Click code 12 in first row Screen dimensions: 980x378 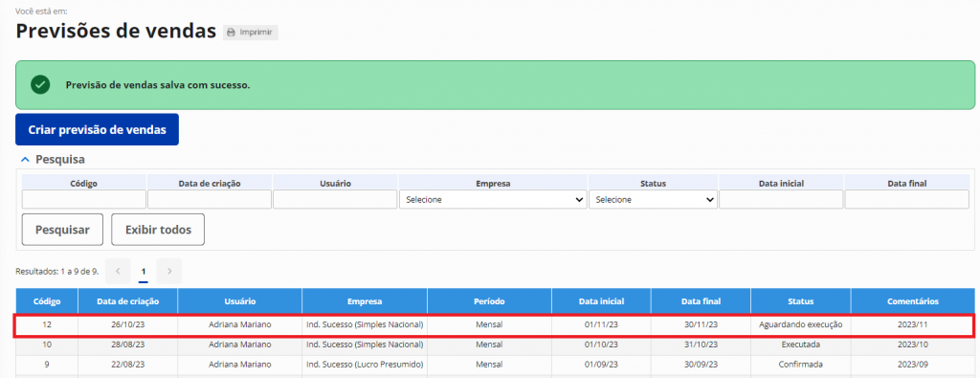pyautogui.click(x=47, y=325)
